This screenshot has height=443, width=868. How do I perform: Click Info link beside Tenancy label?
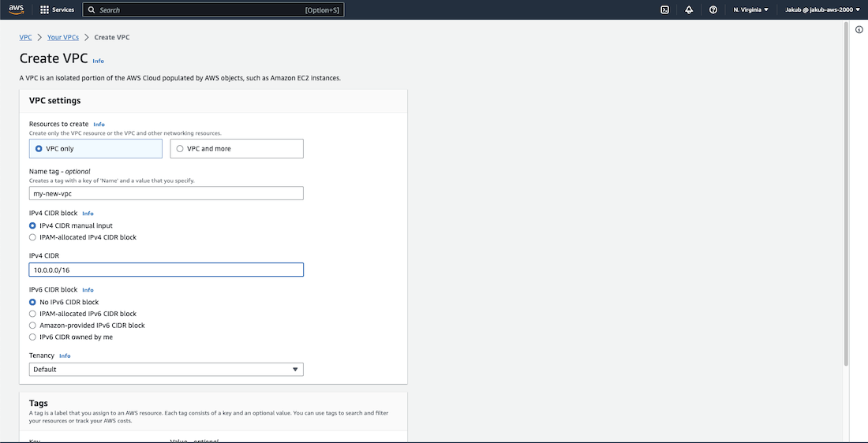point(65,356)
